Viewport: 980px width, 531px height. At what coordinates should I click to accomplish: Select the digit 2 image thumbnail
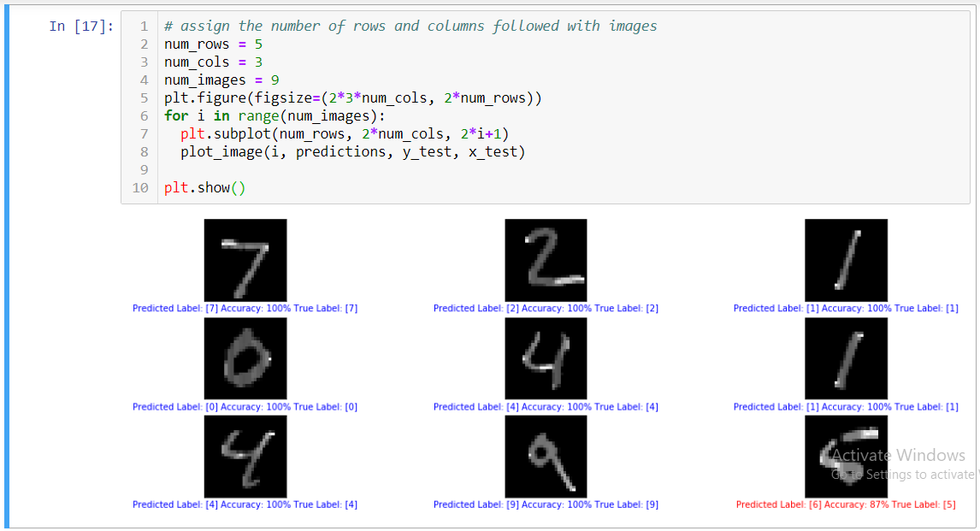546,260
